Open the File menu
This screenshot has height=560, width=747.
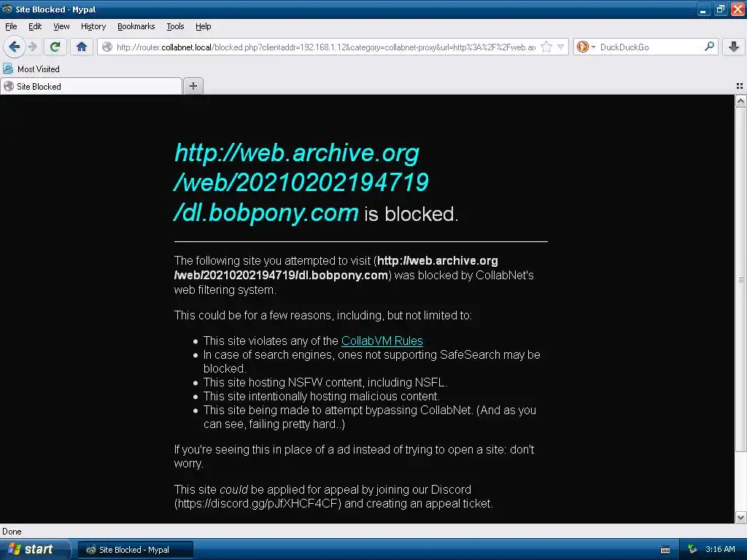pyautogui.click(x=11, y=26)
